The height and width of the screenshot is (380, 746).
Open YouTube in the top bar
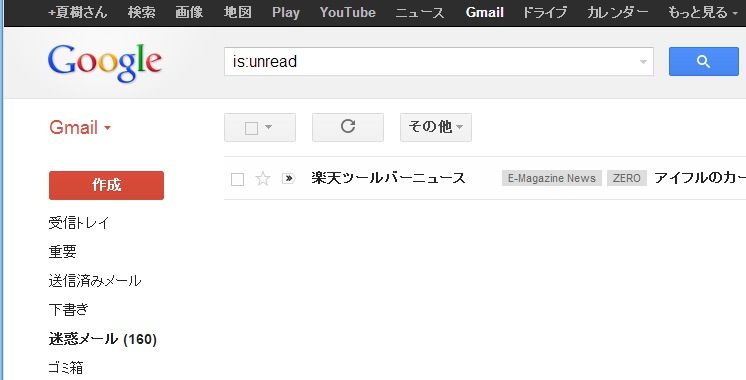tap(347, 12)
